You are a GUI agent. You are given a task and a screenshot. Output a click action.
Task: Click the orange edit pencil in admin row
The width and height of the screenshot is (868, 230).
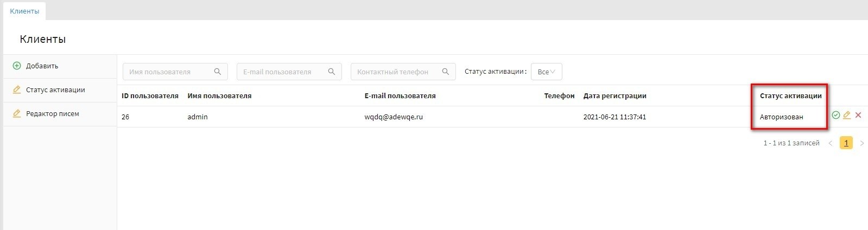point(847,115)
